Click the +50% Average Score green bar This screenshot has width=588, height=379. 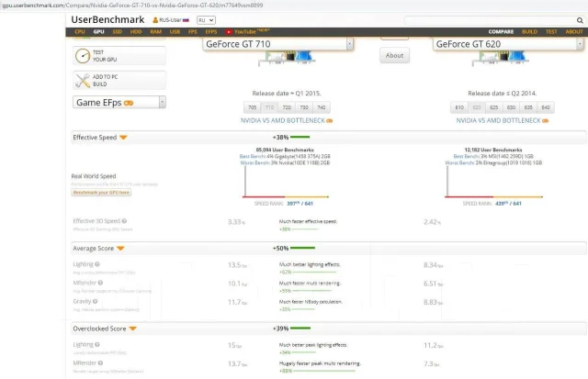click(302, 248)
